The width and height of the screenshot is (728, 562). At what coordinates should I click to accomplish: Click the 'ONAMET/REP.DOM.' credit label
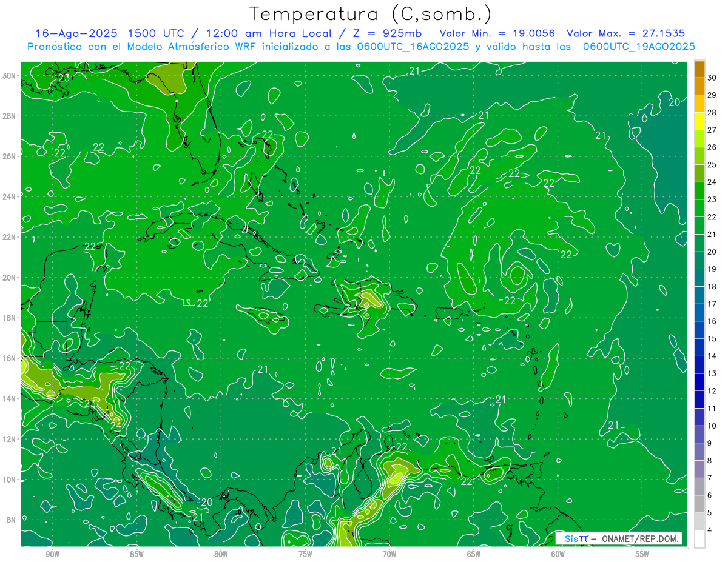click(x=639, y=538)
